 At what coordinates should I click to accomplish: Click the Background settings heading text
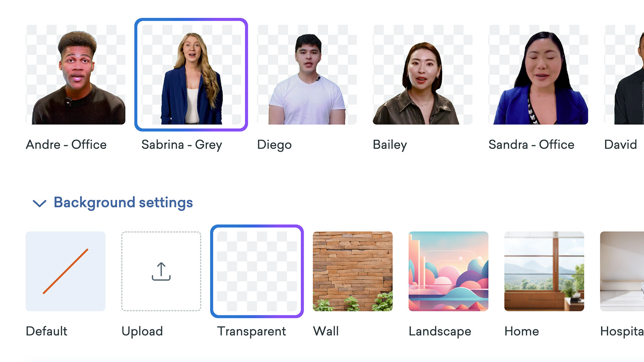[123, 203]
